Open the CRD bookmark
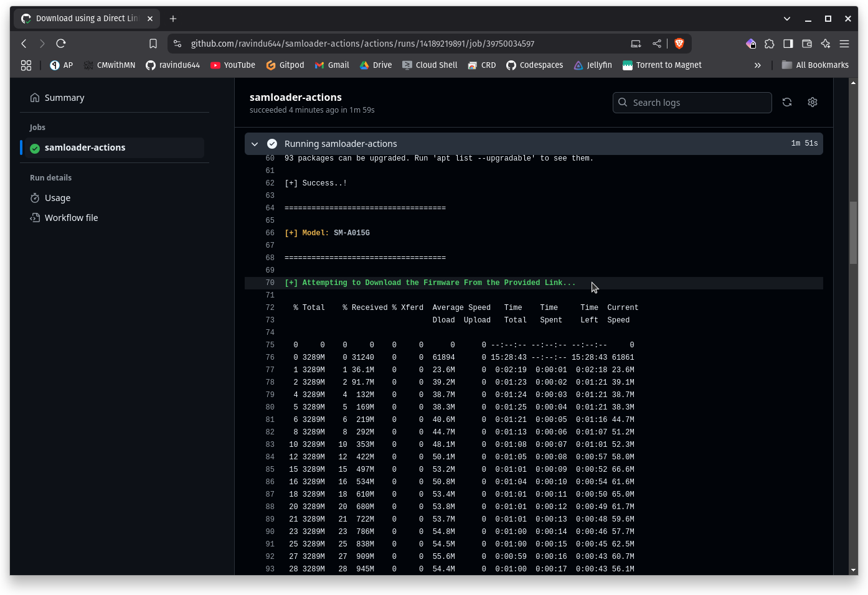Image resolution: width=868 pixels, height=595 pixels. click(x=482, y=65)
